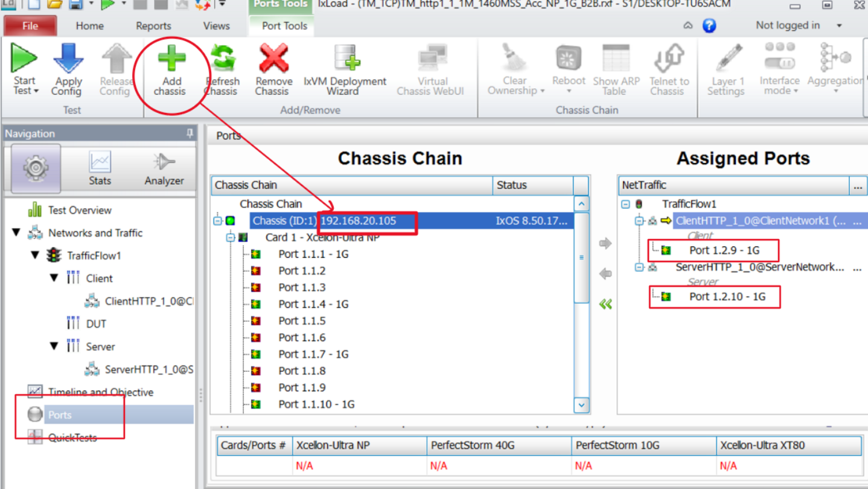
Task: Collapse Card 1 Xcellon-Ultra NP node
Action: click(x=230, y=238)
